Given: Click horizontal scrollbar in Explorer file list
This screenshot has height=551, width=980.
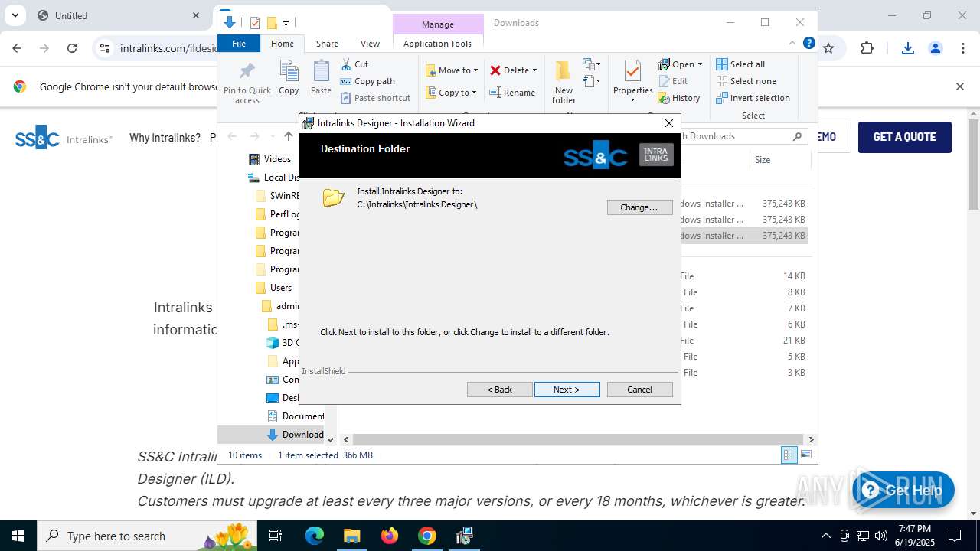Looking at the screenshot, I should pyautogui.click(x=577, y=439).
